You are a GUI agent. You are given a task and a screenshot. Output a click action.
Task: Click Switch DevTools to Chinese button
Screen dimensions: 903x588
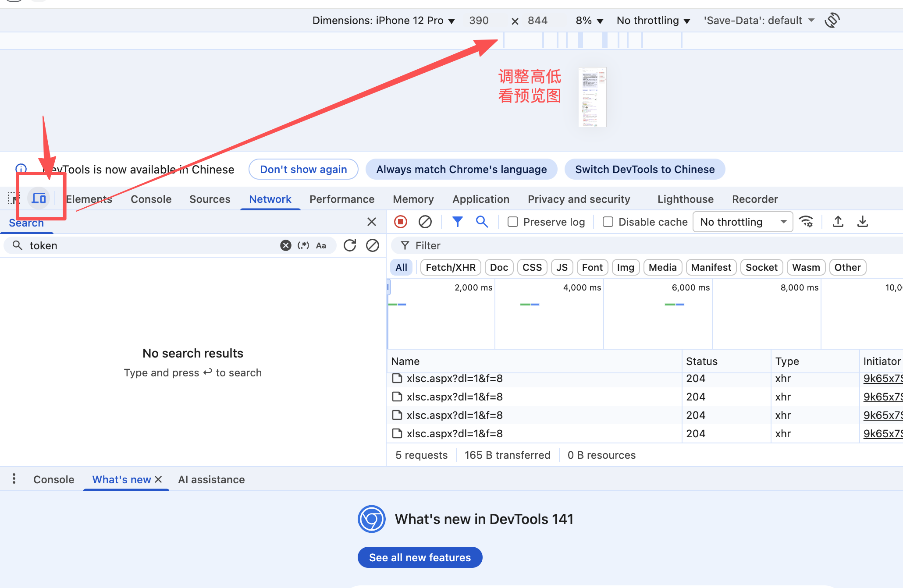[644, 169]
